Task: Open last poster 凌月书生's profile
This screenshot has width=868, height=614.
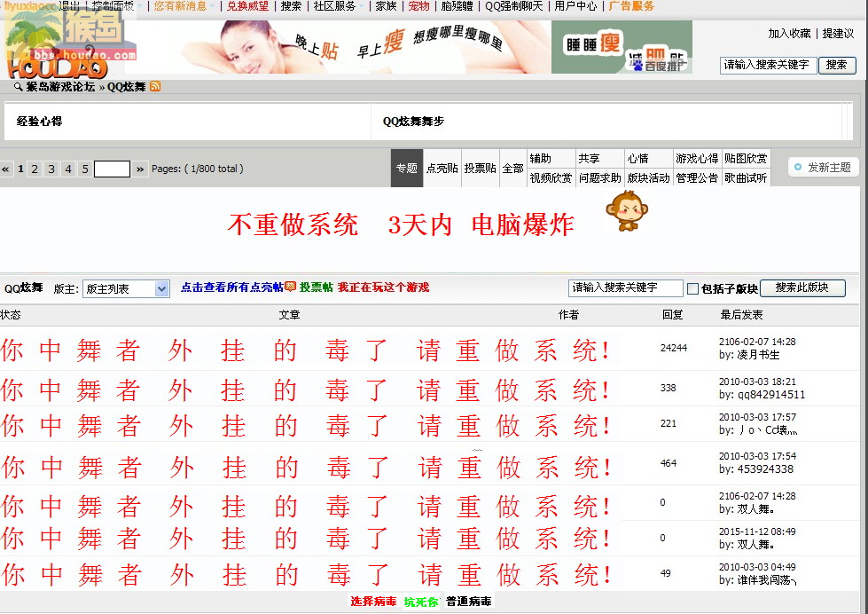Action: pos(758,355)
